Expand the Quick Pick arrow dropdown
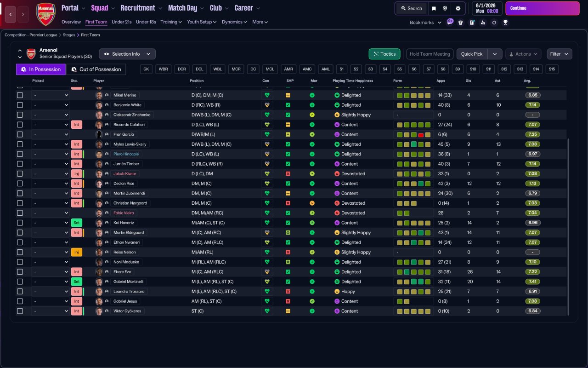Screen dimensions: 588x368 (x=495, y=54)
